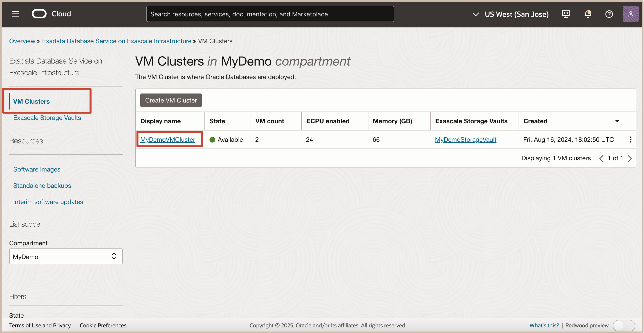Click the Oracle Cloud logo

click(39, 14)
